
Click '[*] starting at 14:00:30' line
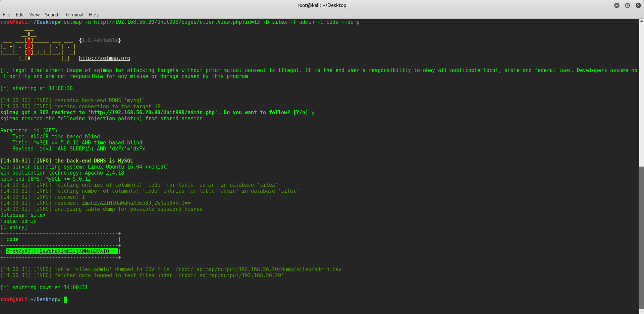point(37,88)
